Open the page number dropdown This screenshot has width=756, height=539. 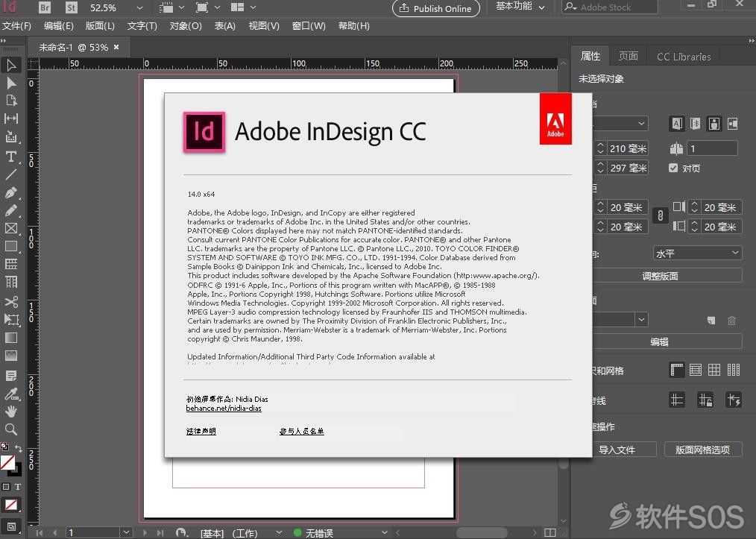click(x=126, y=532)
